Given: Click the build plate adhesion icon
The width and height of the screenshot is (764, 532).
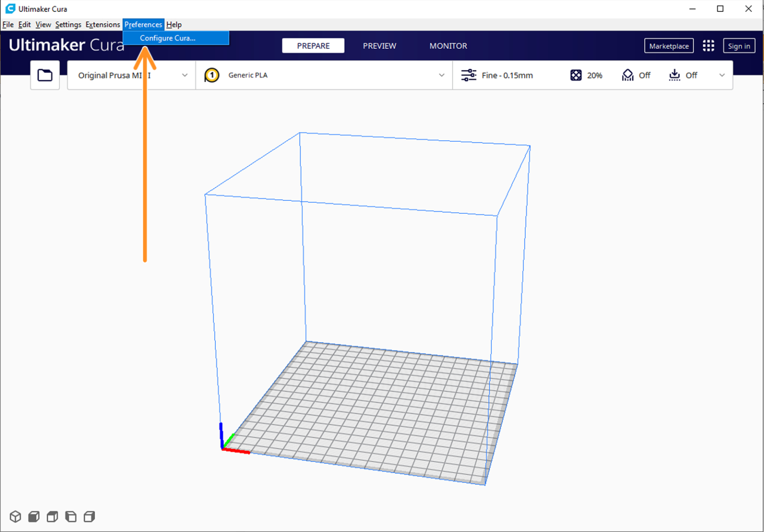Looking at the screenshot, I should pyautogui.click(x=674, y=75).
